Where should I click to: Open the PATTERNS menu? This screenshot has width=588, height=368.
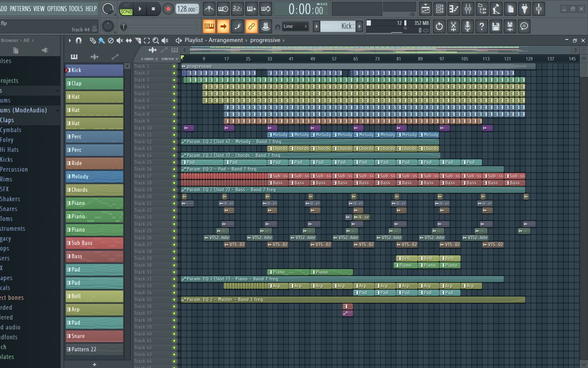(20, 9)
